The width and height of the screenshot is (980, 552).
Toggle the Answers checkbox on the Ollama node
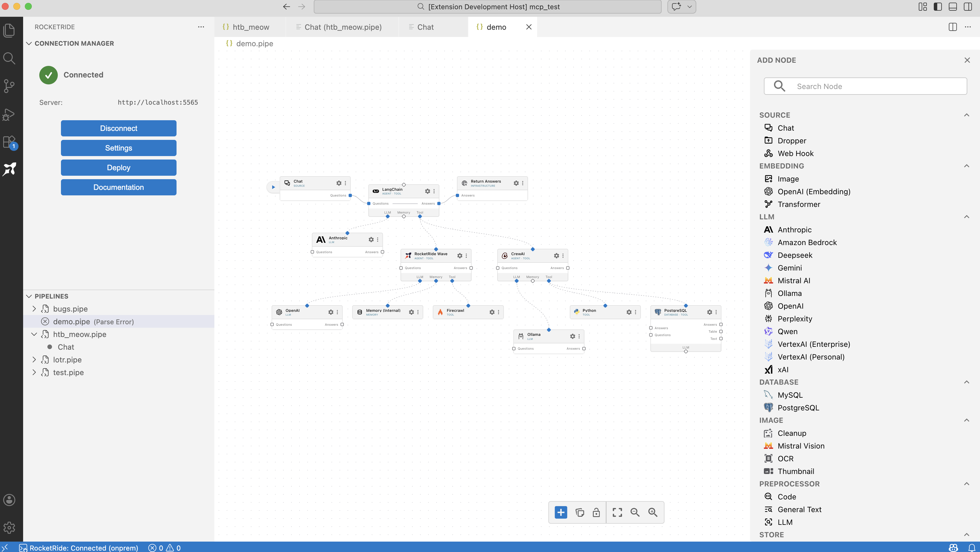click(x=584, y=349)
